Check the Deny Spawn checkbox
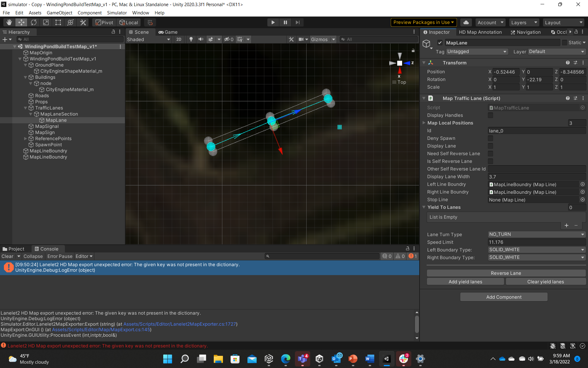Screen dimensions: 588x368 click(x=491, y=138)
